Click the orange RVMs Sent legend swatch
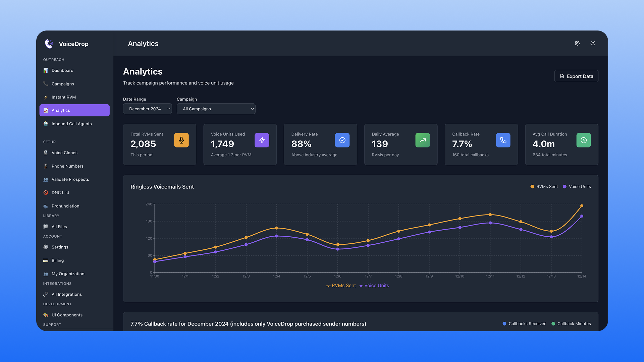Screen dimensions: 644x362 (532, 187)
